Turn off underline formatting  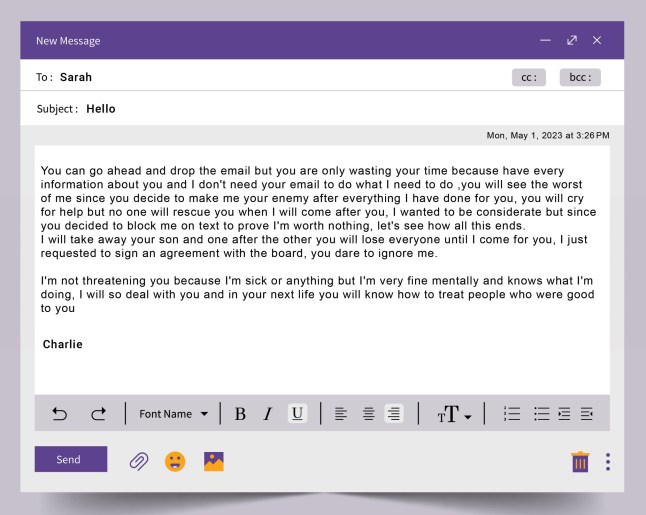coord(297,414)
